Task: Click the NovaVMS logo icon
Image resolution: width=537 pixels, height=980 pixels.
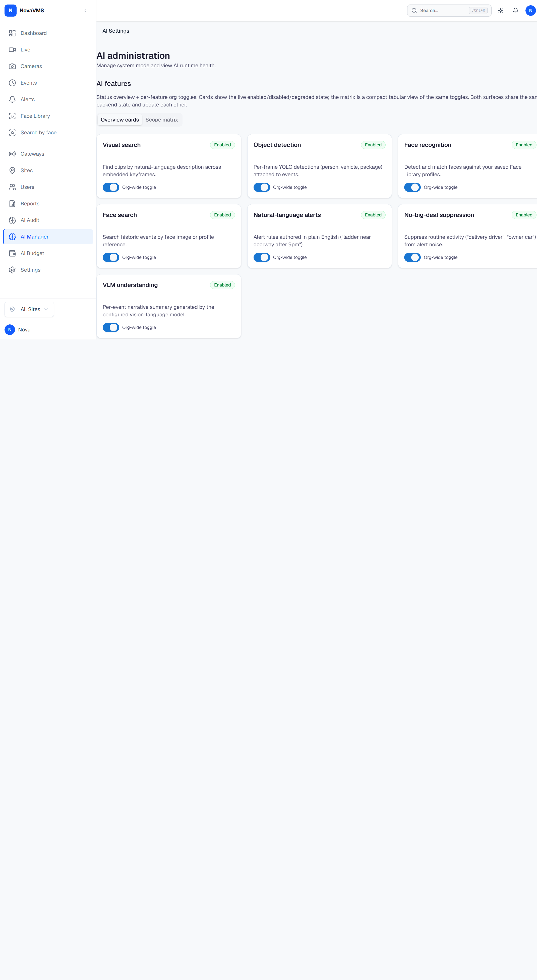Action: pos(10,11)
